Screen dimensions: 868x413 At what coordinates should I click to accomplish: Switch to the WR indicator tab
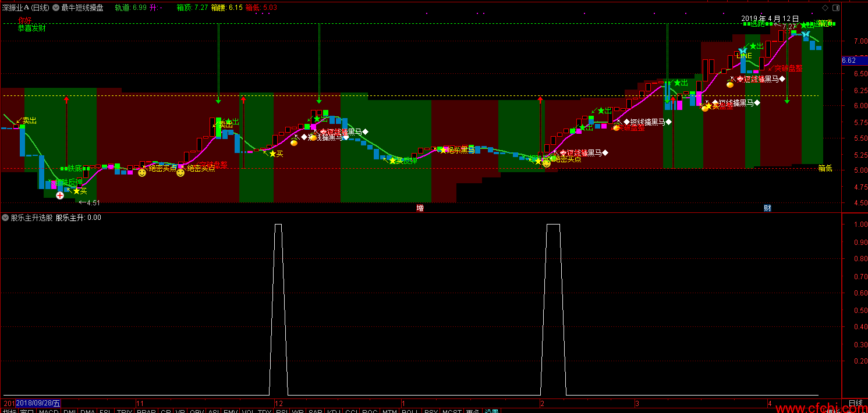[297, 410]
